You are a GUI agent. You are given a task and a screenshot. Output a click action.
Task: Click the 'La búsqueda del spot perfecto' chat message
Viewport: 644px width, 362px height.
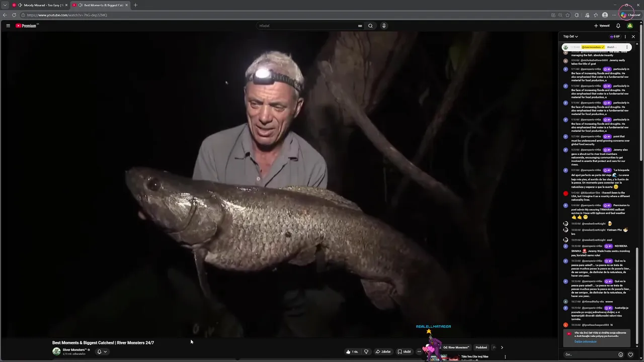(x=596, y=179)
